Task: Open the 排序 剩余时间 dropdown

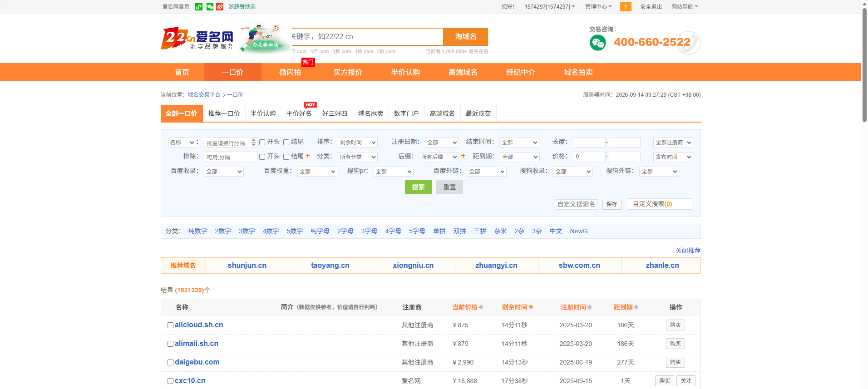Action: 358,143
